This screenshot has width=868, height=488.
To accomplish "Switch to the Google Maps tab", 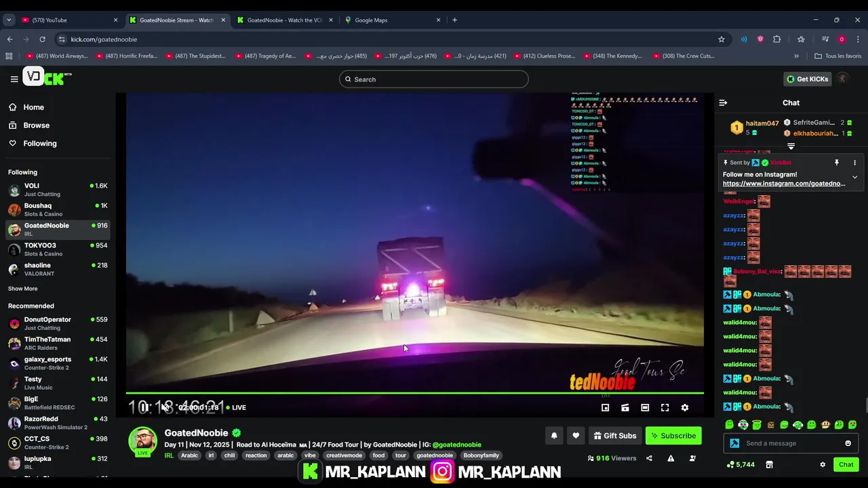I will (x=393, y=20).
